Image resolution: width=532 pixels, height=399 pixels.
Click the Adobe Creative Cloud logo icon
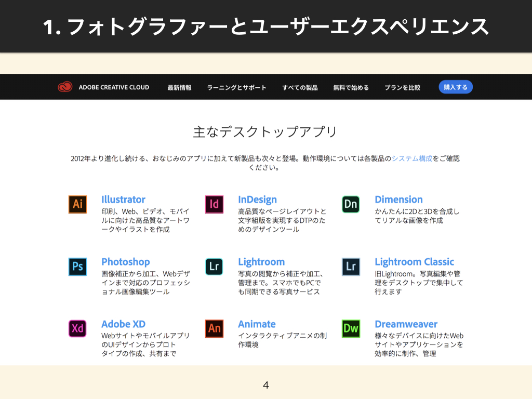point(65,87)
